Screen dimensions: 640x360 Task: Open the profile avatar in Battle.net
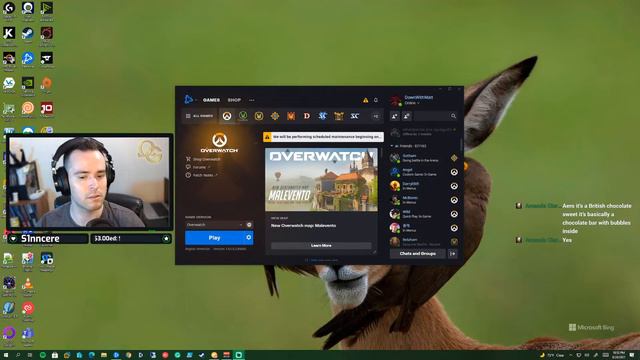(395, 100)
